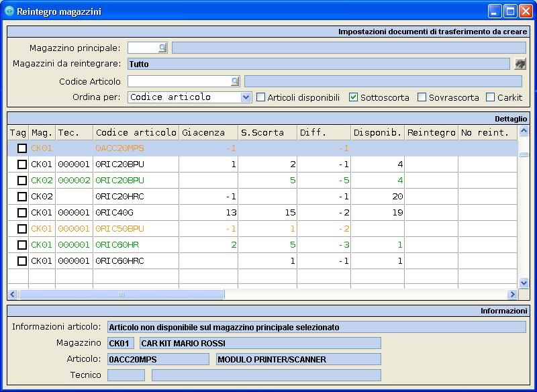Image resolution: width=537 pixels, height=392 pixels.
Task: Click the Codice Articolo input field
Action: [179, 81]
